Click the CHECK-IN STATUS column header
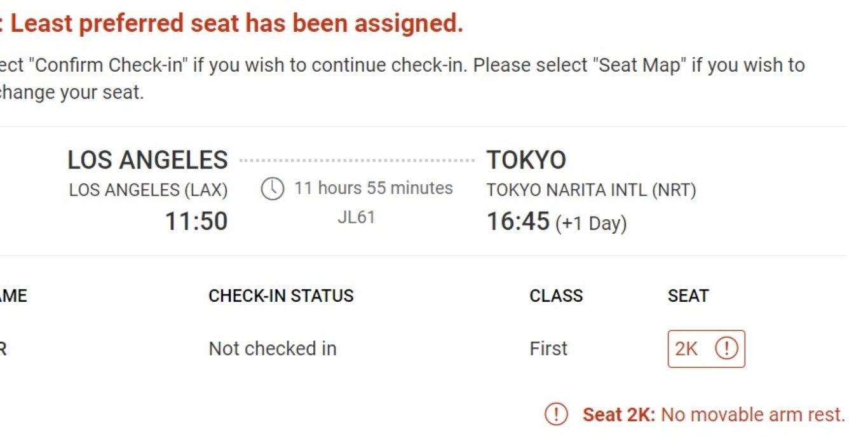The width and height of the screenshot is (868, 439). click(281, 295)
